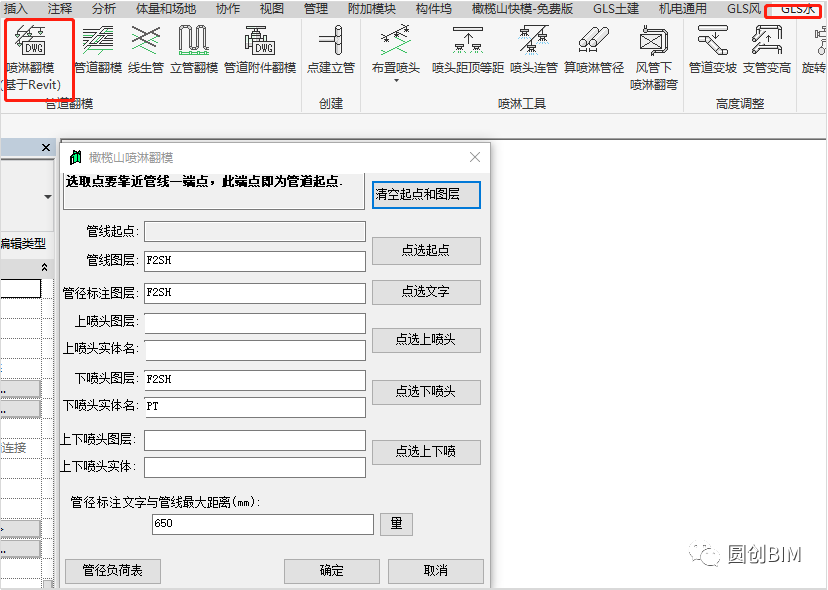Switch to the 构件坞 tab
The width and height of the screenshot is (828, 590).
click(x=434, y=8)
